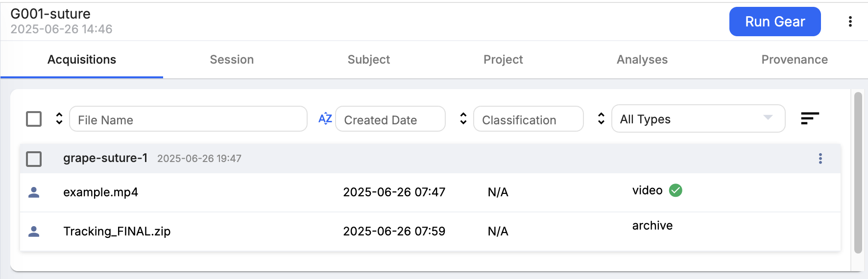Click the user icon beside Tracking_FINAL.zip
Image resolution: width=868 pixels, height=279 pixels.
point(34,232)
